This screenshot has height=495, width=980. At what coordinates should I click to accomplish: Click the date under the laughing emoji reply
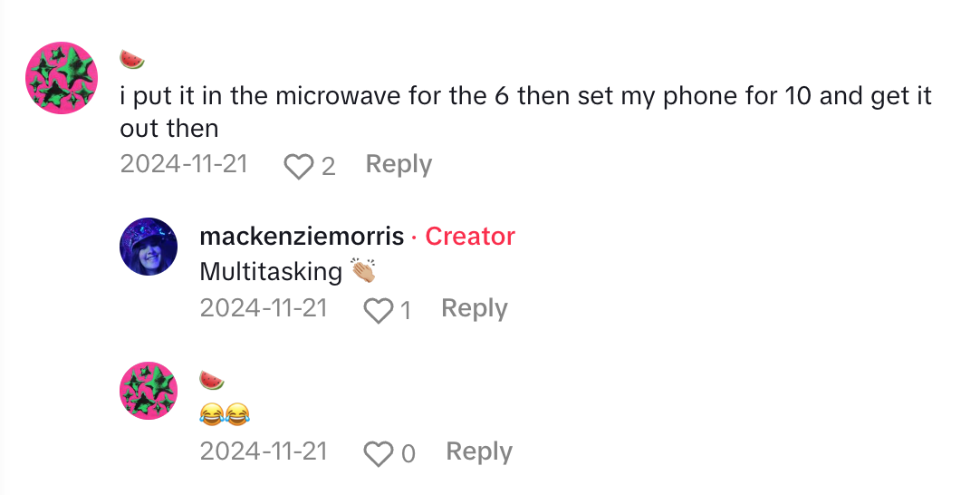[264, 451]
